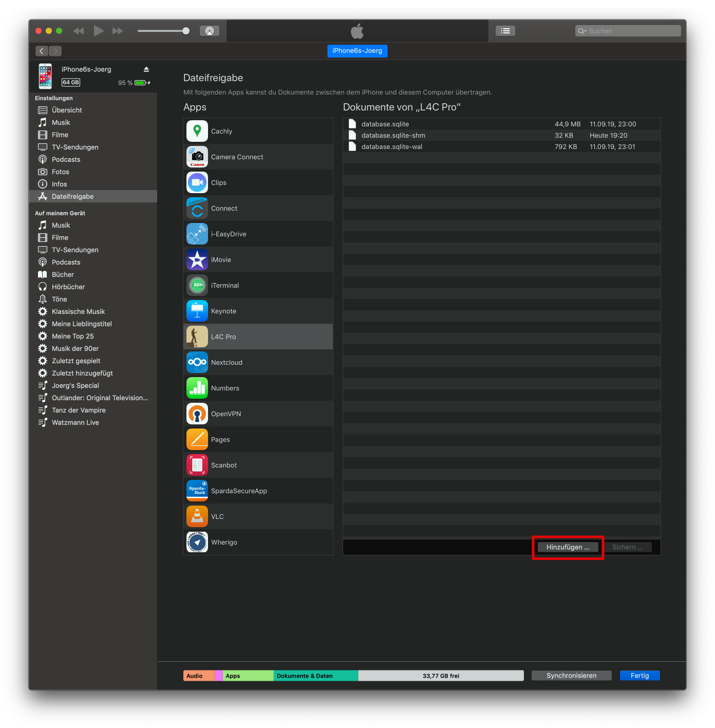The image size is (715, 728).
Task: Select the iMovie star icon
Action: coord(197,259)
